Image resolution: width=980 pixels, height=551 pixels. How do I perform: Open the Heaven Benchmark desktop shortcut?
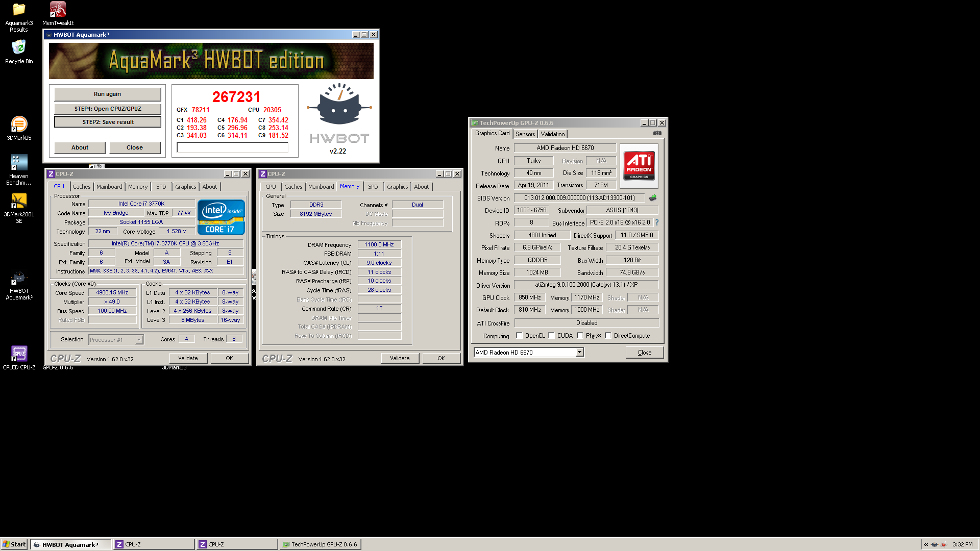pos(19,170)
